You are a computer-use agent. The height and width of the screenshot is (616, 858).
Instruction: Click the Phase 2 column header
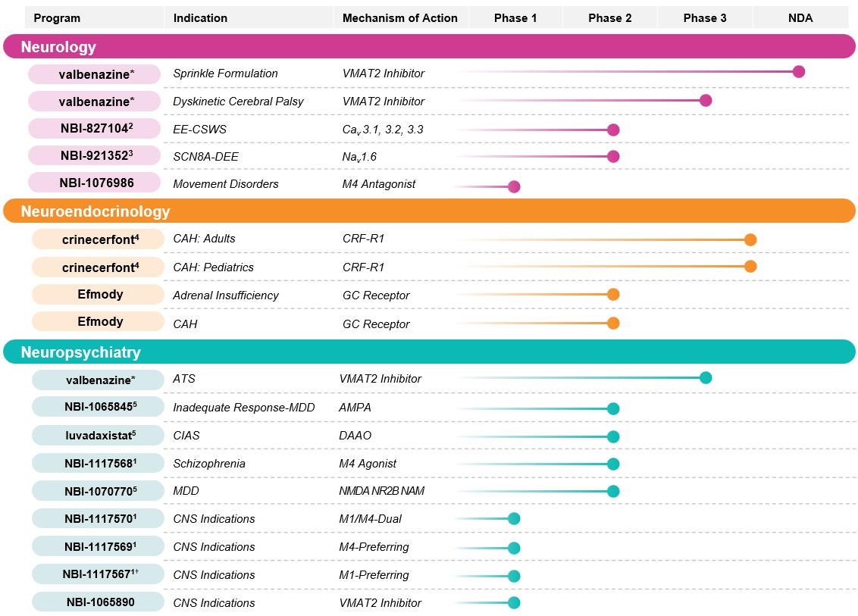609,17
